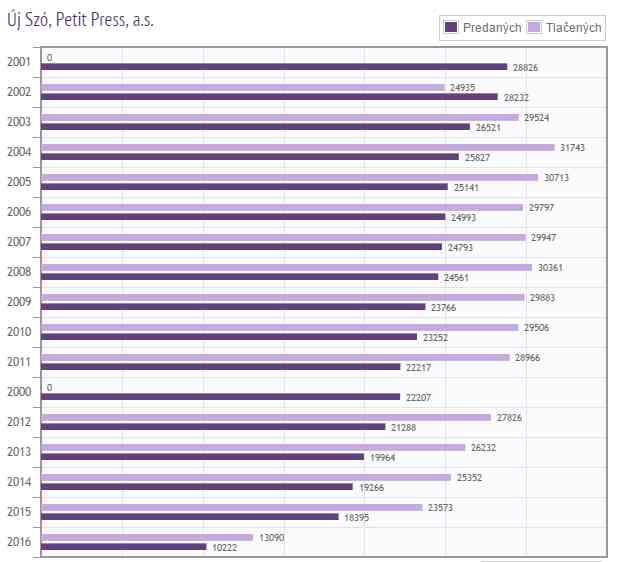This screenshot has height=562, width=625.
Task: Select the 2014 Tlačených bar showing 25352
Action: 246,477
